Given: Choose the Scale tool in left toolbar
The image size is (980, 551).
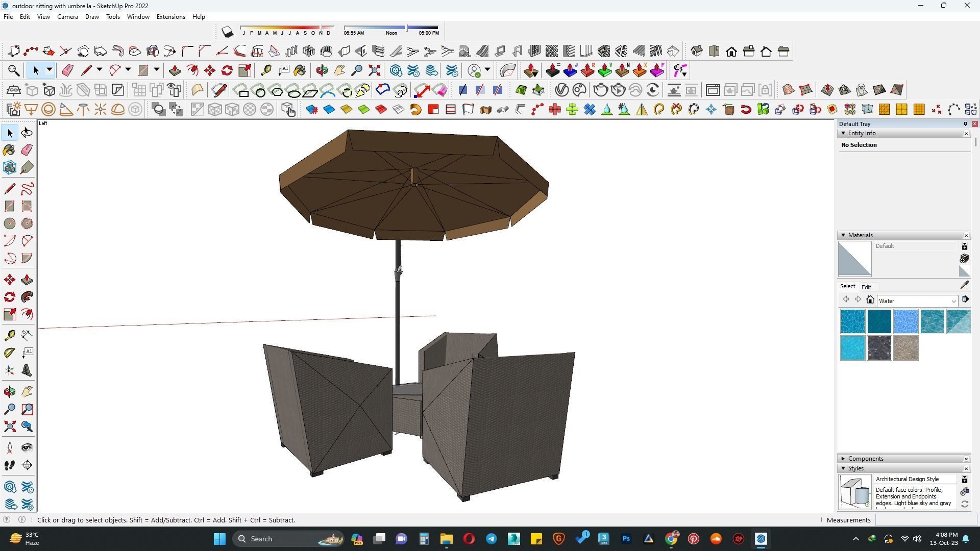Looking at the screenshot, I should (9, 314).
